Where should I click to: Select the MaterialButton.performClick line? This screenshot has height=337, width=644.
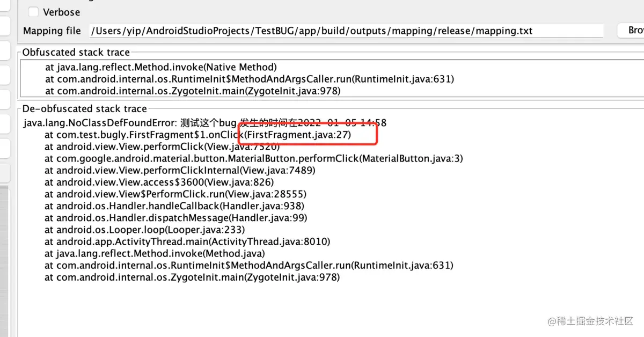pos(254,158)
